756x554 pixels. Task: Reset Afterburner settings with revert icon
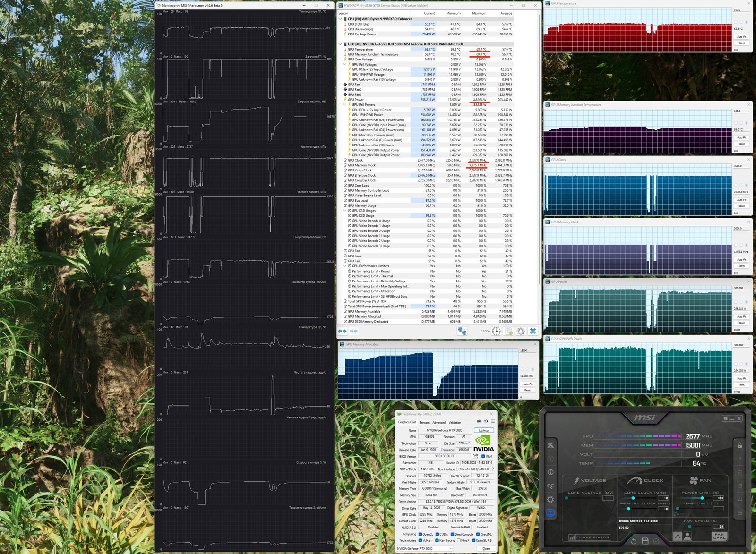click(634, 541)
